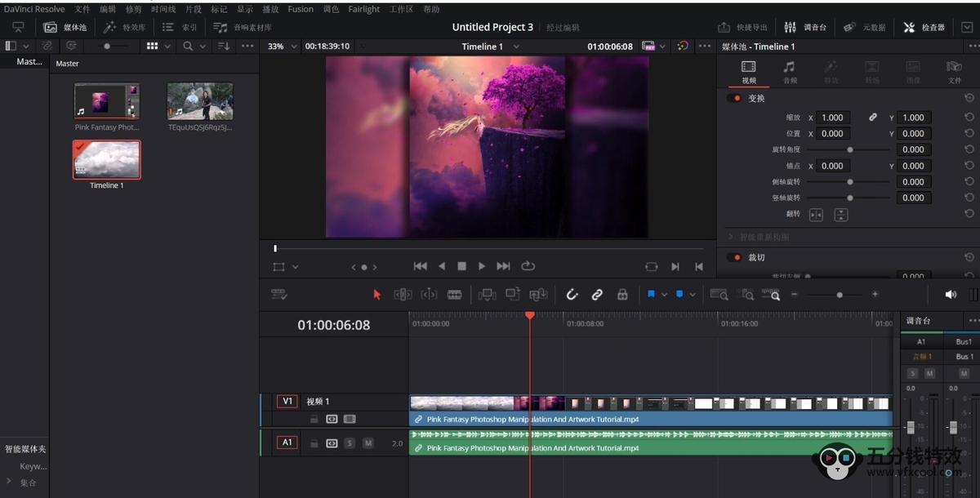The width and height of the screenshot is (980, 498).
Task: Click the 快捷导出 quick export button
Action: [x=742, y=27]
